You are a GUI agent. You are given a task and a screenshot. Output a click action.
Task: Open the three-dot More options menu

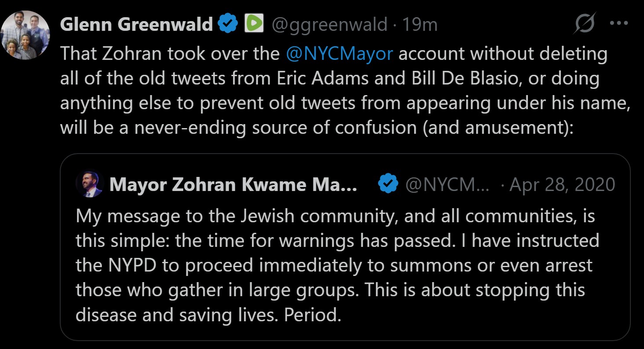point(619,23)
